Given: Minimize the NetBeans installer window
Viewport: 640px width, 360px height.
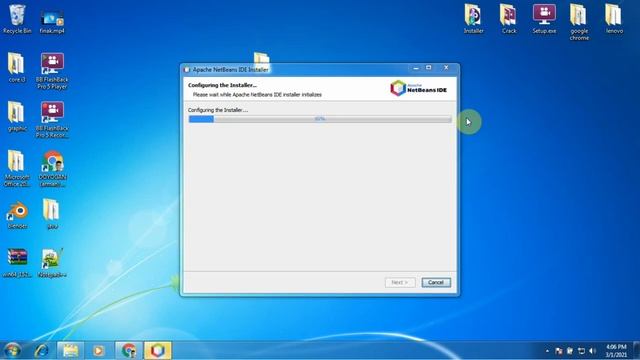Looking at the screenshot, I should pyautogui.click(x=416, y=68).
